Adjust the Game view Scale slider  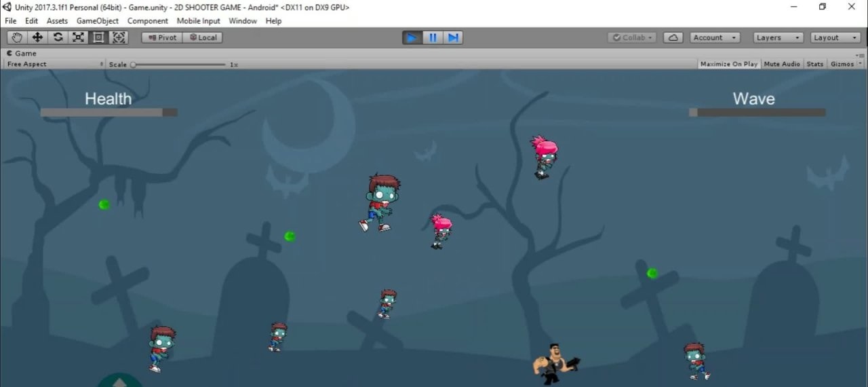(179, 64)
